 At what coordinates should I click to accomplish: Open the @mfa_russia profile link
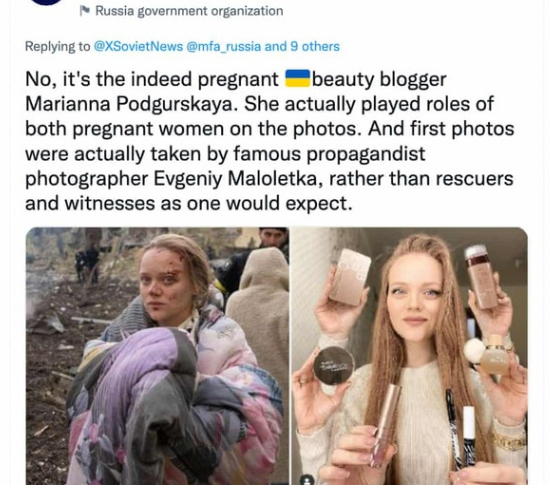(x=223, y=46)
